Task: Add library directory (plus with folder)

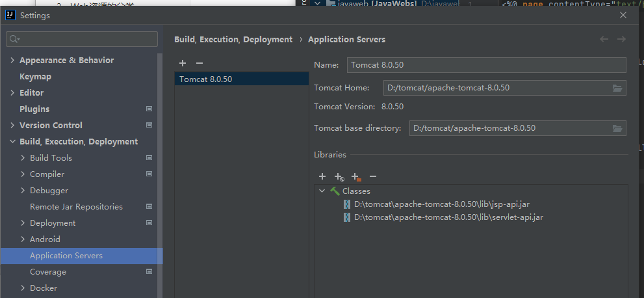Action: coord(356,177)
